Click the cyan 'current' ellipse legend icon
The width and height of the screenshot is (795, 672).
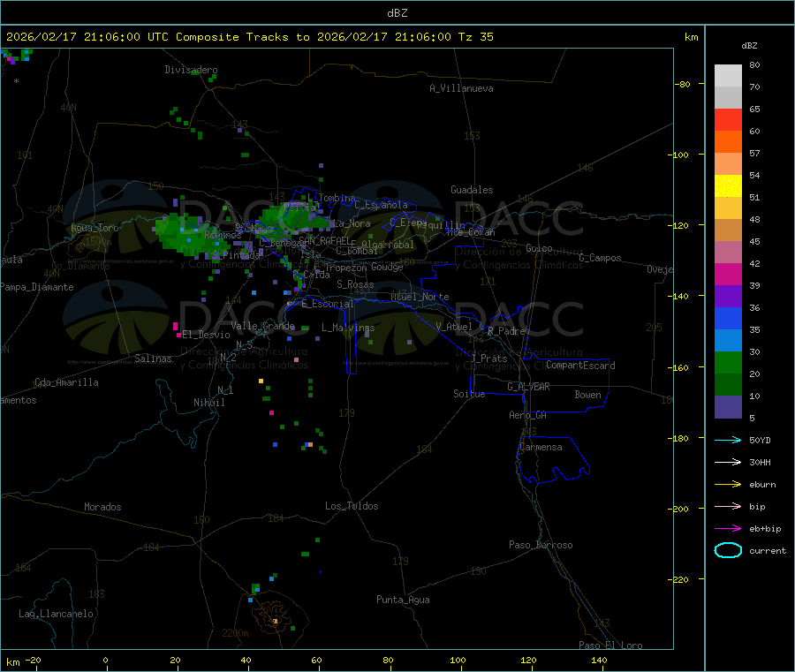click(728, 550)
